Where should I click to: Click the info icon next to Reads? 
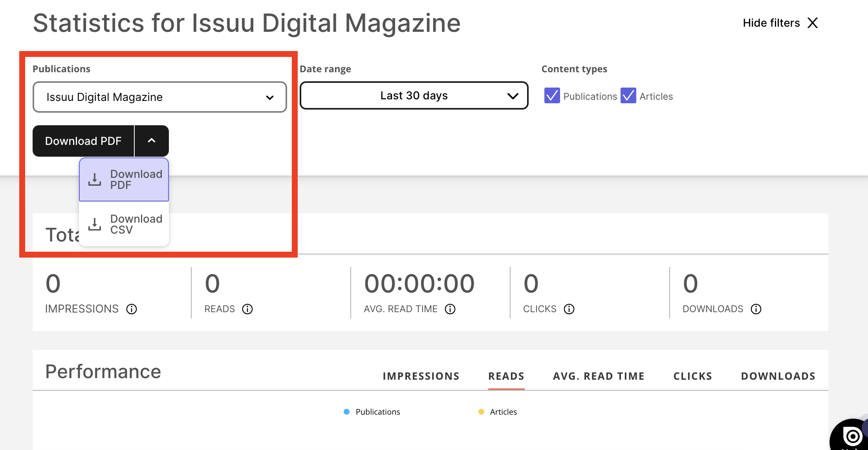pyautogui.click(x=247, y=309)
